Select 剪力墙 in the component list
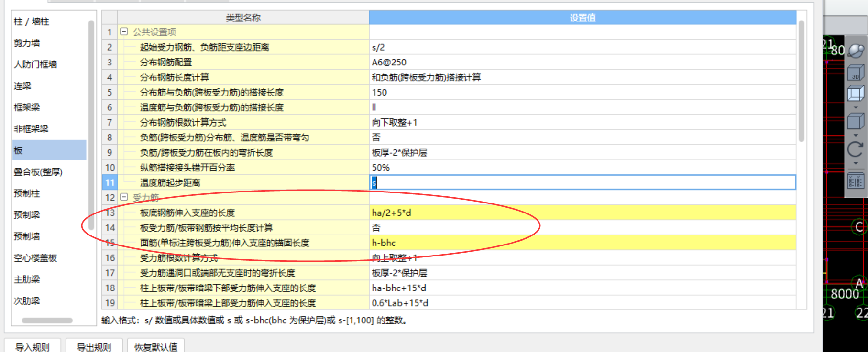Image resolution: width=868 pixels, height=352 pixels. (x=27, y=43)
